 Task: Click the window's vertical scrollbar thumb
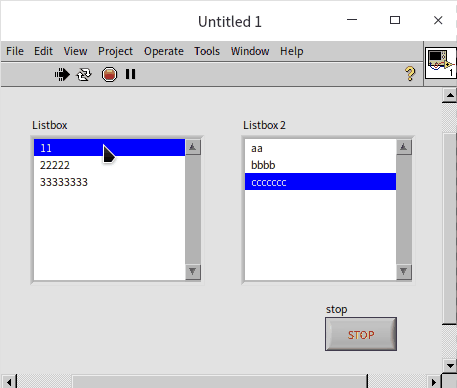pyautogui.click(x=450, y=228)
